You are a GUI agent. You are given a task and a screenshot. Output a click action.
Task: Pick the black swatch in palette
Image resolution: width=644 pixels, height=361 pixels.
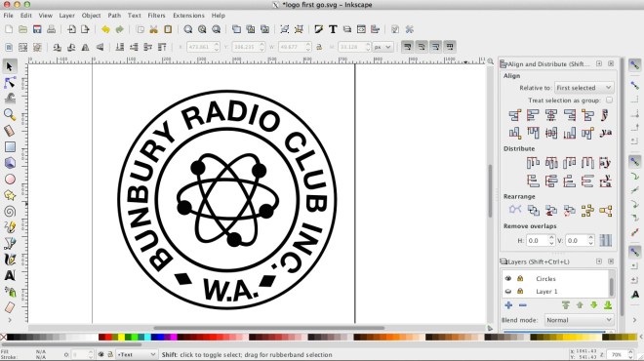10,338
